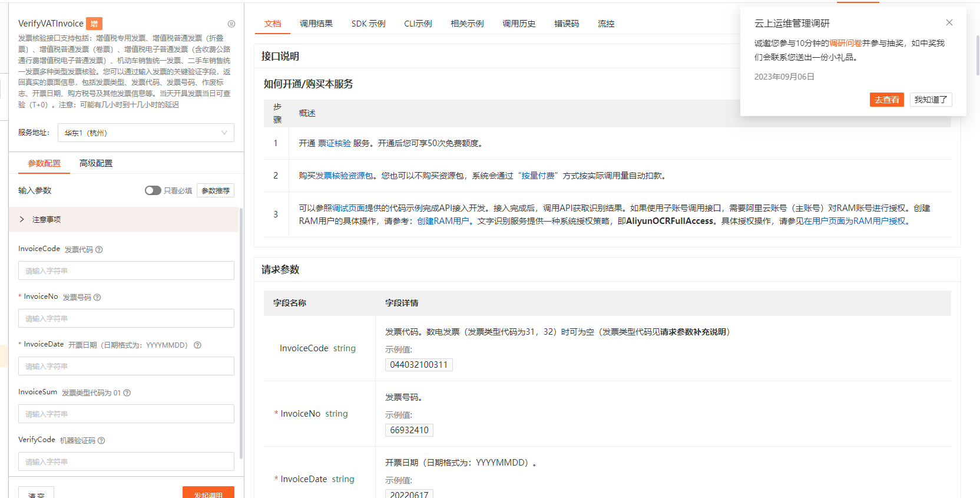Open the SDK 示例 tab
The image size is (980, 498).
369,24
